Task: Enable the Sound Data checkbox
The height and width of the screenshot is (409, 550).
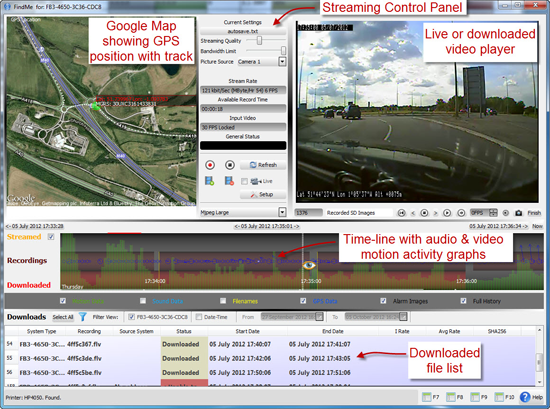Action: (x=143, y=301)
